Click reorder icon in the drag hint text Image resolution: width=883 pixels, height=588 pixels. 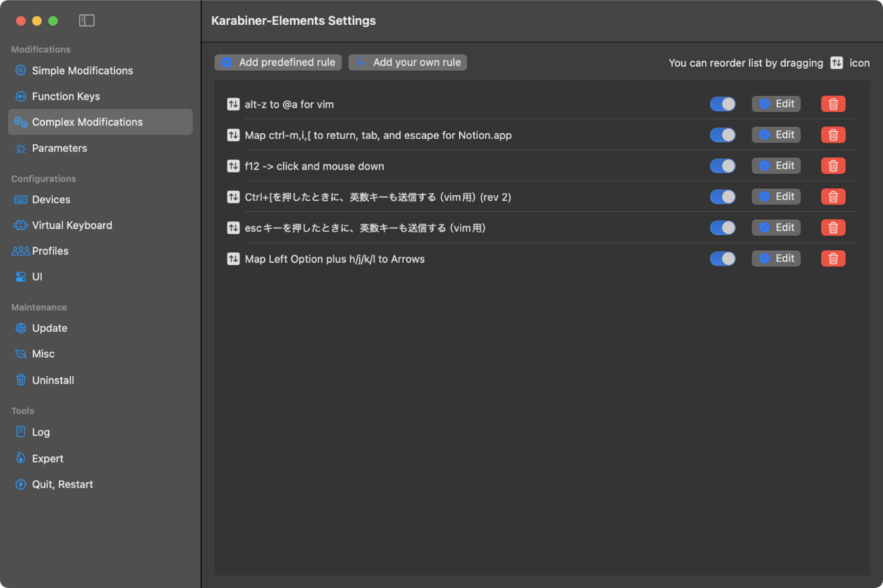(x=837, y=62)
